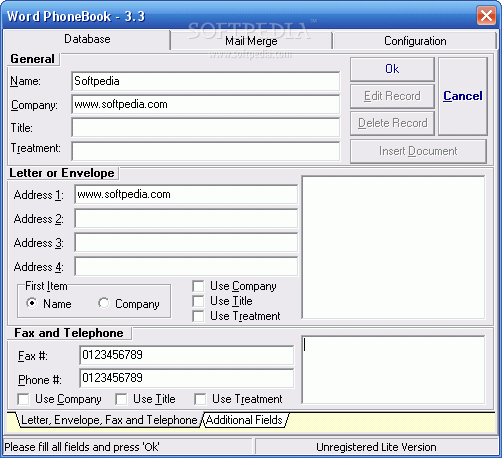Click the Insert Document button
Screen dimensions: 502x458
pos(418,151)
